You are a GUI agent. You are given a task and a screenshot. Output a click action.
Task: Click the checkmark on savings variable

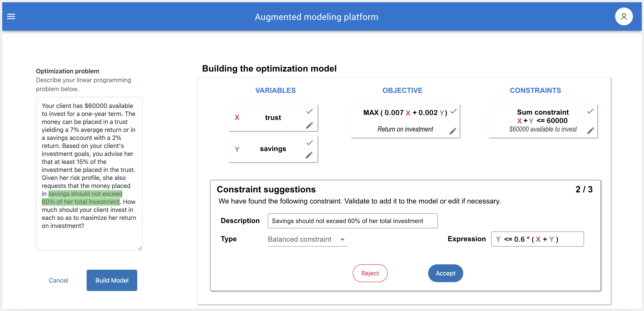click(310, 143)
